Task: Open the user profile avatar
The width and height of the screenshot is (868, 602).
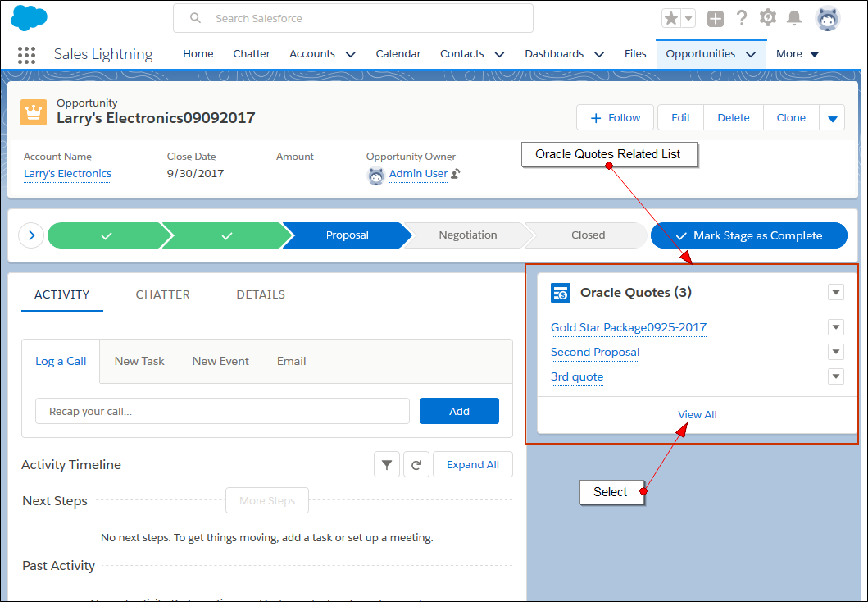Action: (828, 18)
